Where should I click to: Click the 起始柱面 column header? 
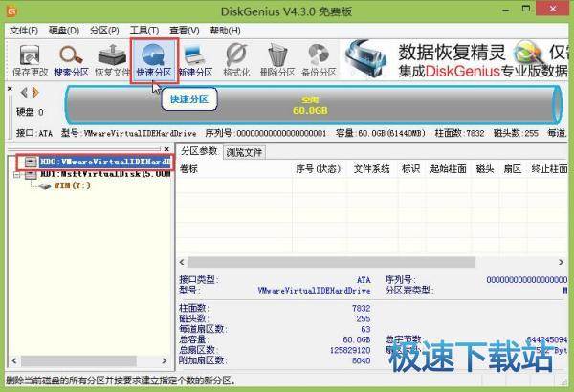449,169
